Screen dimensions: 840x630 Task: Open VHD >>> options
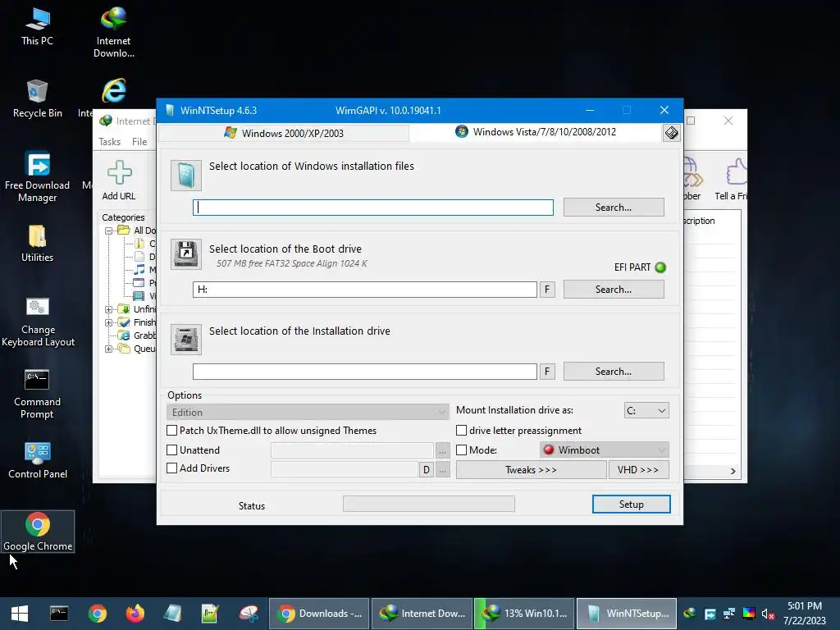pyautogui.click(x=638, y=470)
